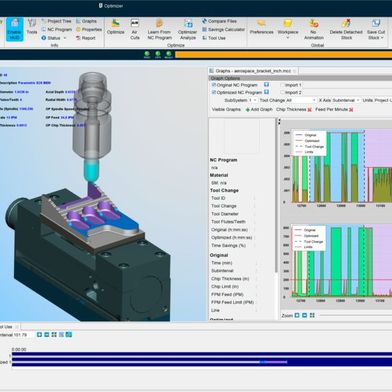Click the Air Cuts icon
Screen dimensions: 392x392
click(135, 29)
